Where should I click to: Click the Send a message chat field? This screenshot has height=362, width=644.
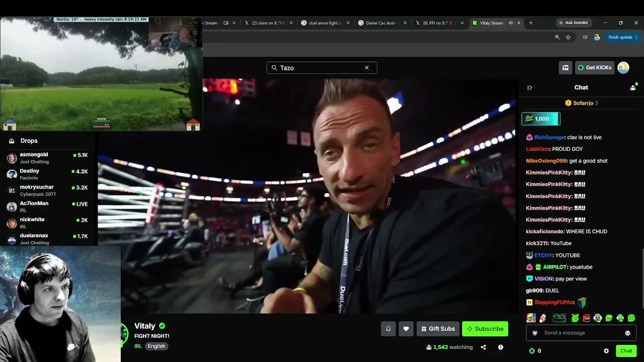[x=581, y=333]
